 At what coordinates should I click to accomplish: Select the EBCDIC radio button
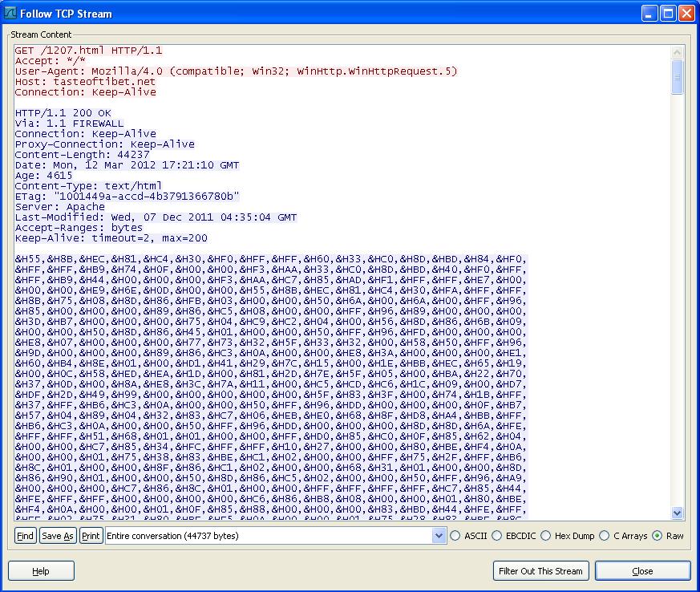click(x=497, y=536)
